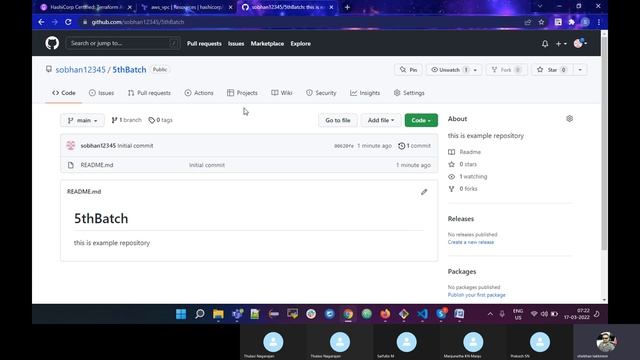
Task: Expand the Star lists dropdown arrow
Action: [580, 70]
